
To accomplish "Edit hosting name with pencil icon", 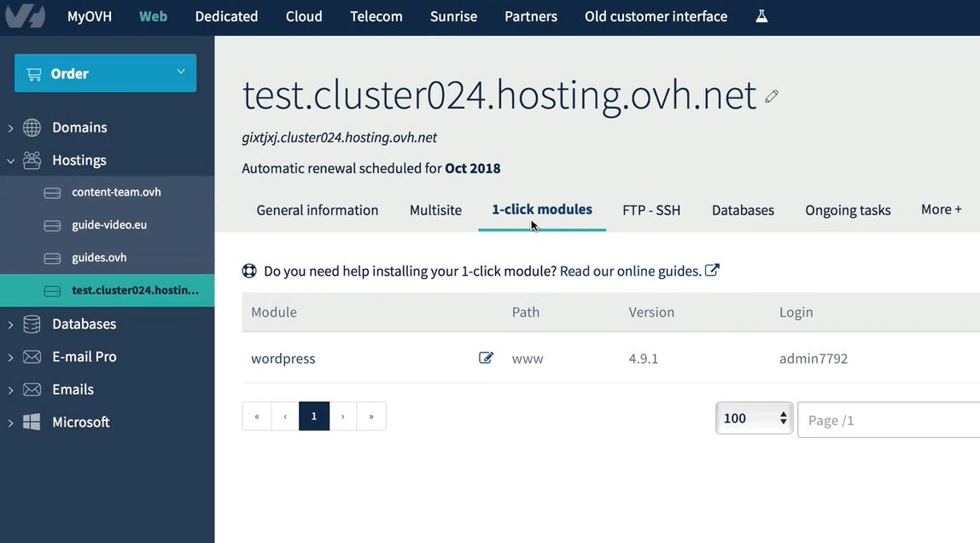I will point(772,96).
